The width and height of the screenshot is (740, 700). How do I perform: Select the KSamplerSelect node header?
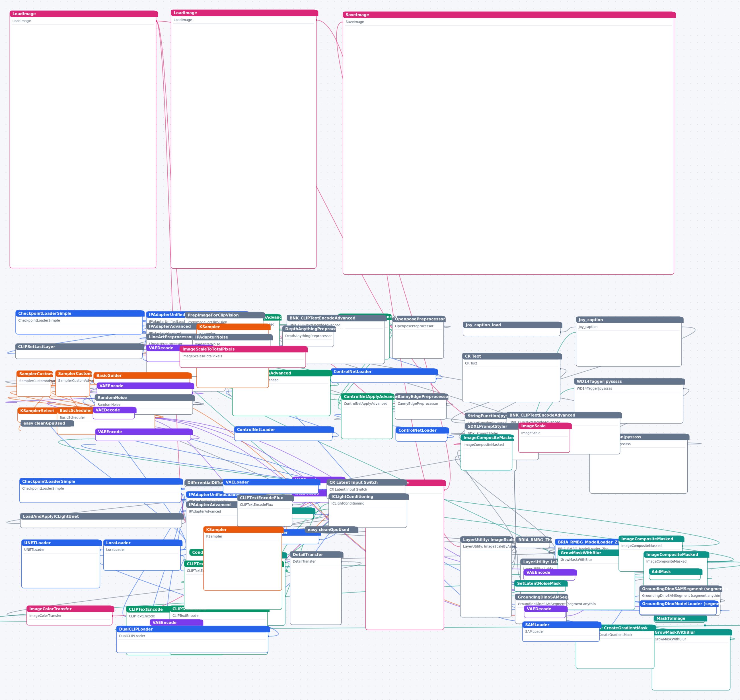coord(37,411)
